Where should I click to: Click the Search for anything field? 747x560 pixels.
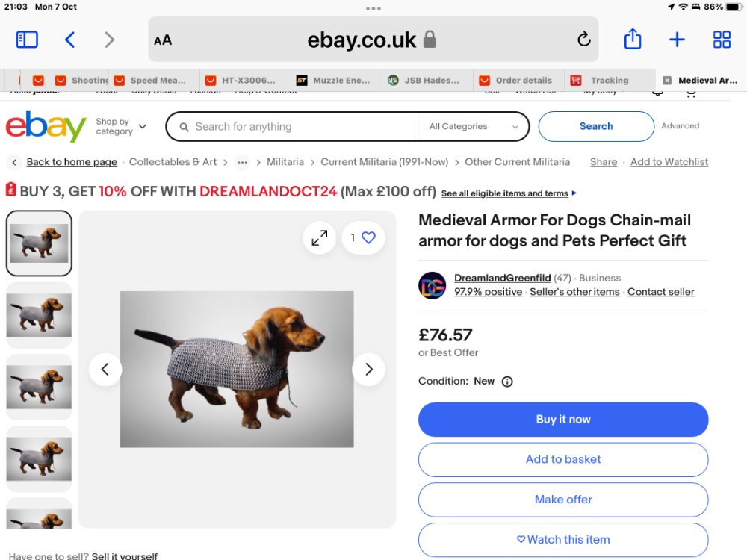pyautogui.click(x=292, y=127)
